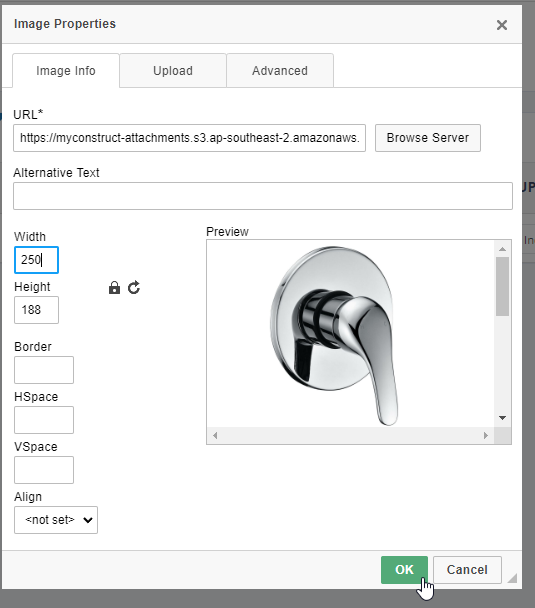Click the Browse Server button
The image size is (535, 608).
pyautogui.click(x=428, y=138)
